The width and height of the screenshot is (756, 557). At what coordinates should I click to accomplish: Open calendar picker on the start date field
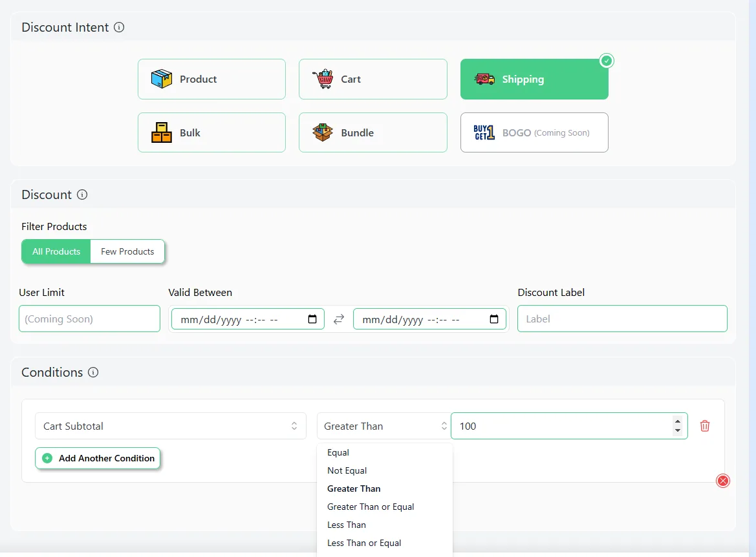[312, 319]
